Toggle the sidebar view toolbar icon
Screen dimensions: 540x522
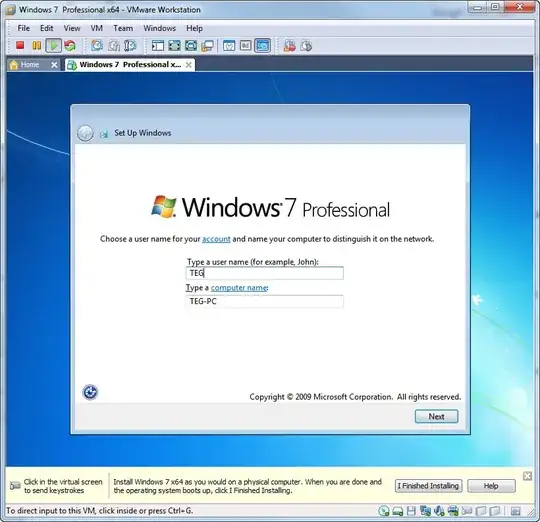[x=158, y=45]
